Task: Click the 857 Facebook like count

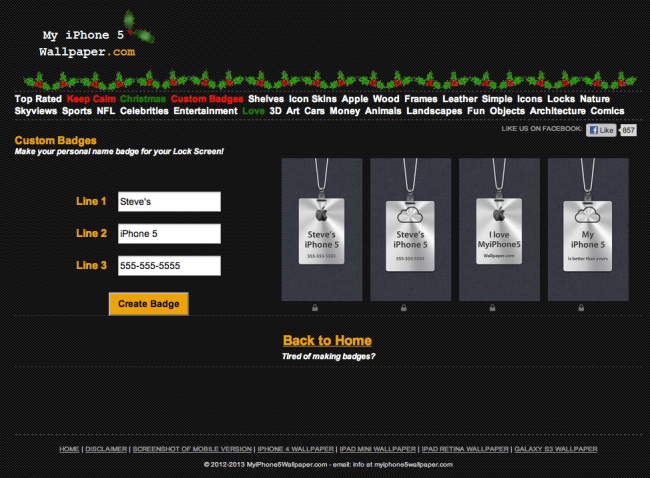Action: (x=628, y=130)
